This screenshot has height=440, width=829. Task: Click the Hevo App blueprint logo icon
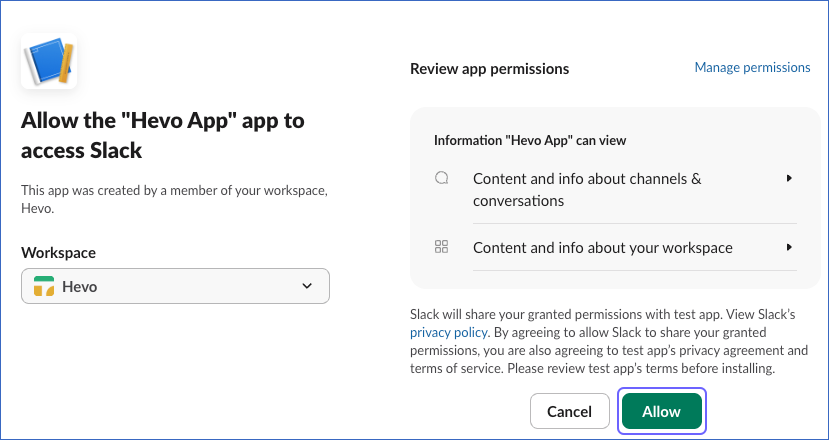[x=49, y=61]
